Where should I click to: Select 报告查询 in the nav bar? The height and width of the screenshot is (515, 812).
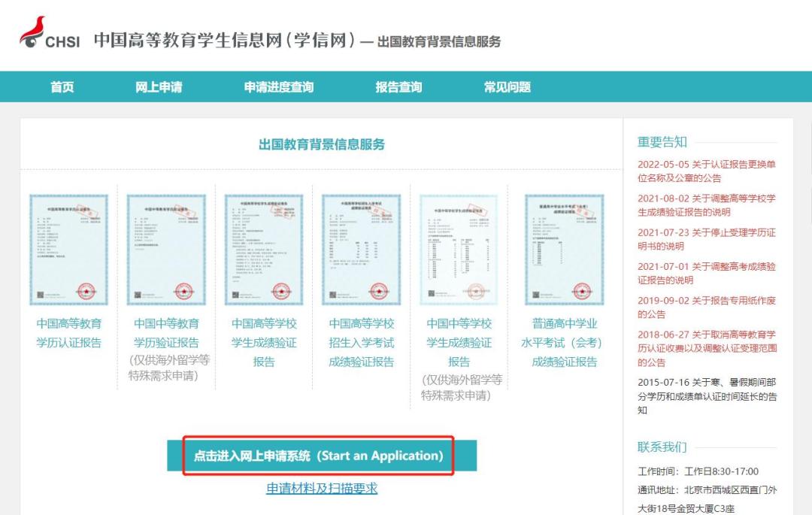pos(398,87)
